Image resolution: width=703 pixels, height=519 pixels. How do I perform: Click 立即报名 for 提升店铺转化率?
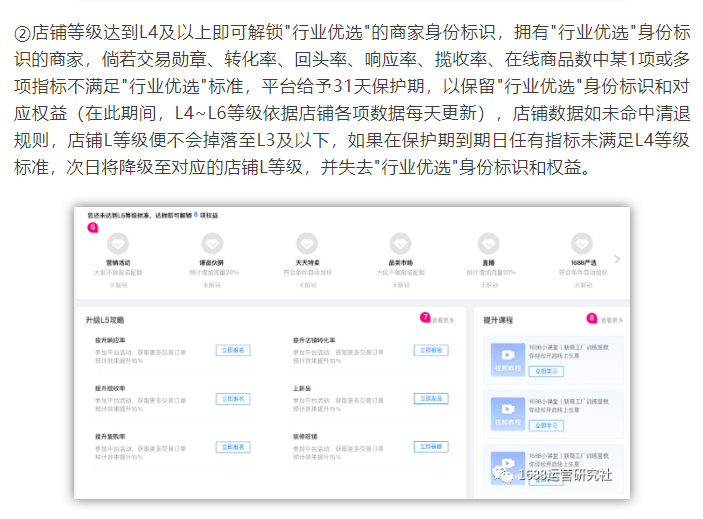pyautogui.click(x=430, y=351)
